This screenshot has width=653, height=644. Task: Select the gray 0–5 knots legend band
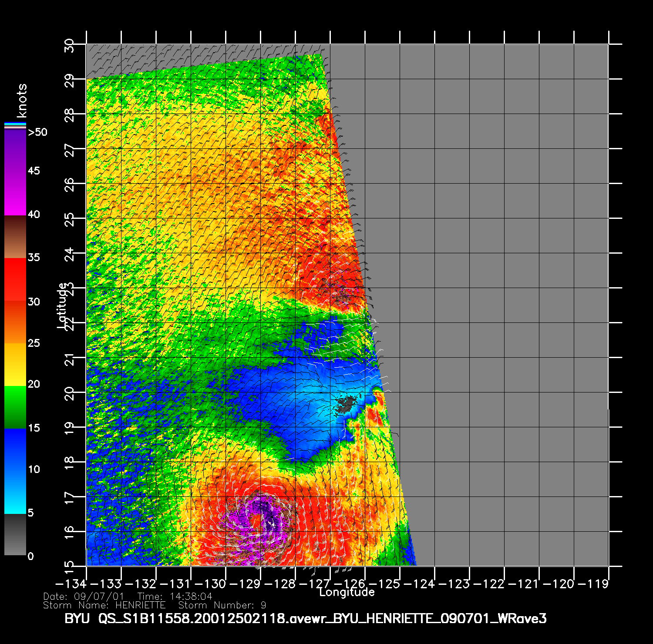[15, 534]
